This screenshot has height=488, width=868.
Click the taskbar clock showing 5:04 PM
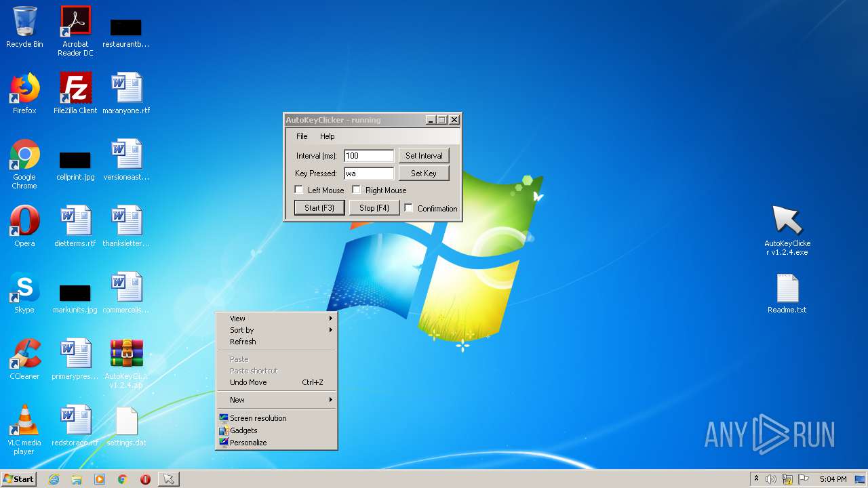pyautogui.click(x=833, y=479)
